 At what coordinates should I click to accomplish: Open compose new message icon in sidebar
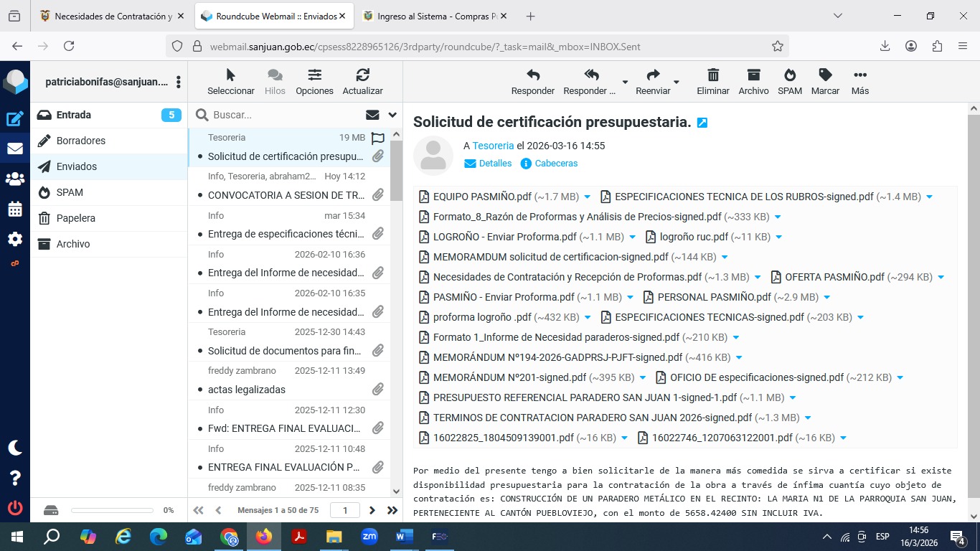point(15,120)
